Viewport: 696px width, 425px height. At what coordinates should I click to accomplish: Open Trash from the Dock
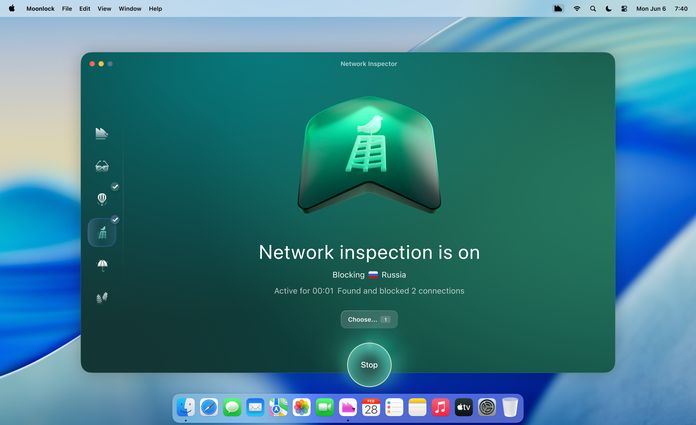510,407
